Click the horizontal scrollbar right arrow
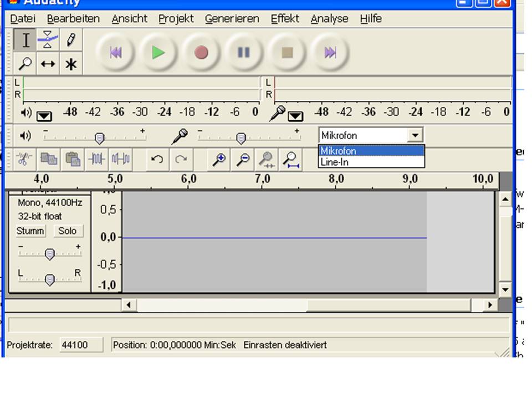Viewport: 532px width, 399px height. tap(490, 305)
